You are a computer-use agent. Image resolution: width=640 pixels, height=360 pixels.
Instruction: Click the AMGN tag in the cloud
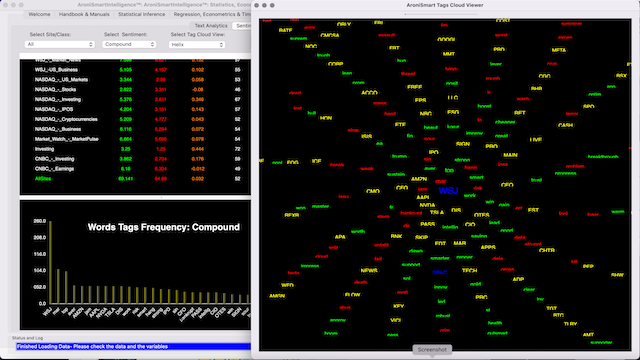pyautogui.click(x=277, y=296)
